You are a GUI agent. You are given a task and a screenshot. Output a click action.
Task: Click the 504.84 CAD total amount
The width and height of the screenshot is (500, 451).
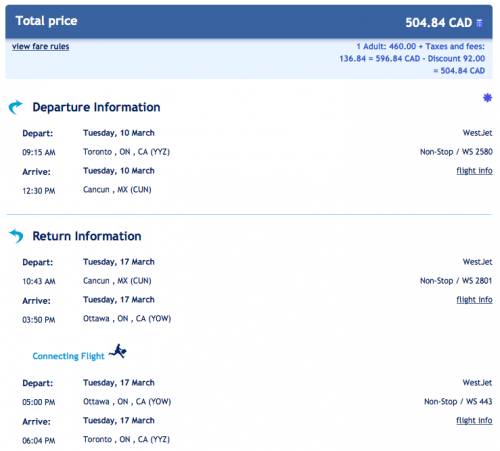[439, 23]
